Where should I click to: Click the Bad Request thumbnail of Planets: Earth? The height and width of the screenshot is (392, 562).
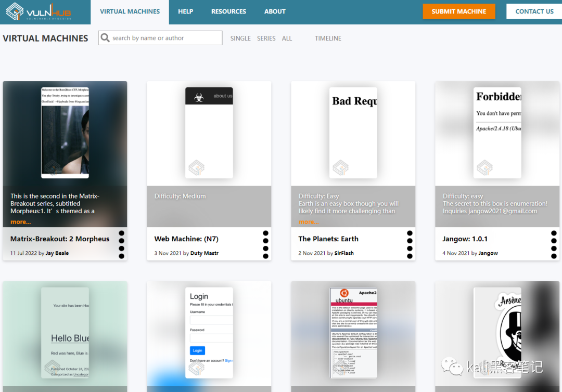pyautogui.click(x=353, y=133)
